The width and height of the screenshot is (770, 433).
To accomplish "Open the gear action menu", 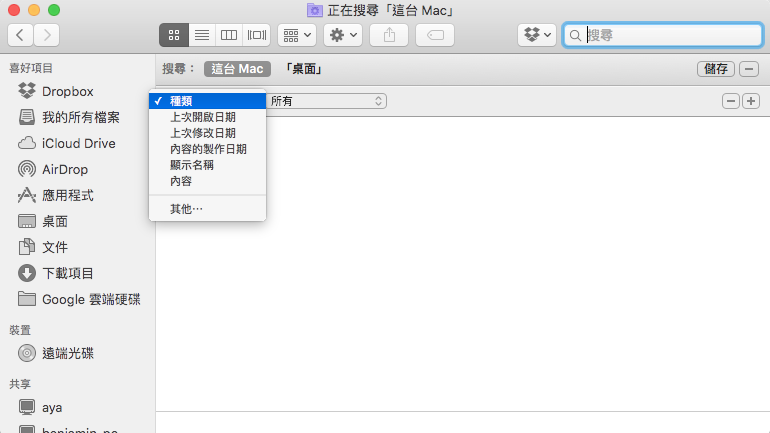I will 343,35.
